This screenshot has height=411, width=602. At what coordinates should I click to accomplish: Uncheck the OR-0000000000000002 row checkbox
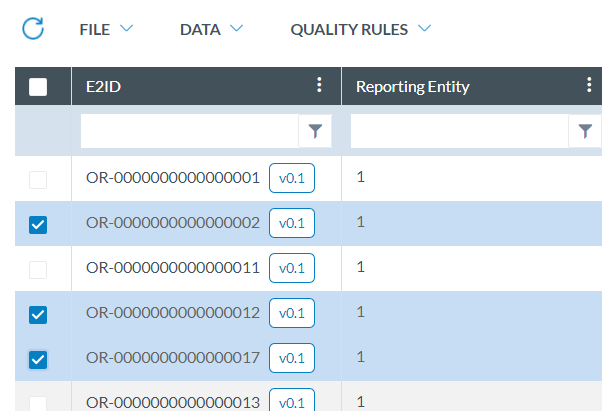pyautogui.click(x=38, y=224)
